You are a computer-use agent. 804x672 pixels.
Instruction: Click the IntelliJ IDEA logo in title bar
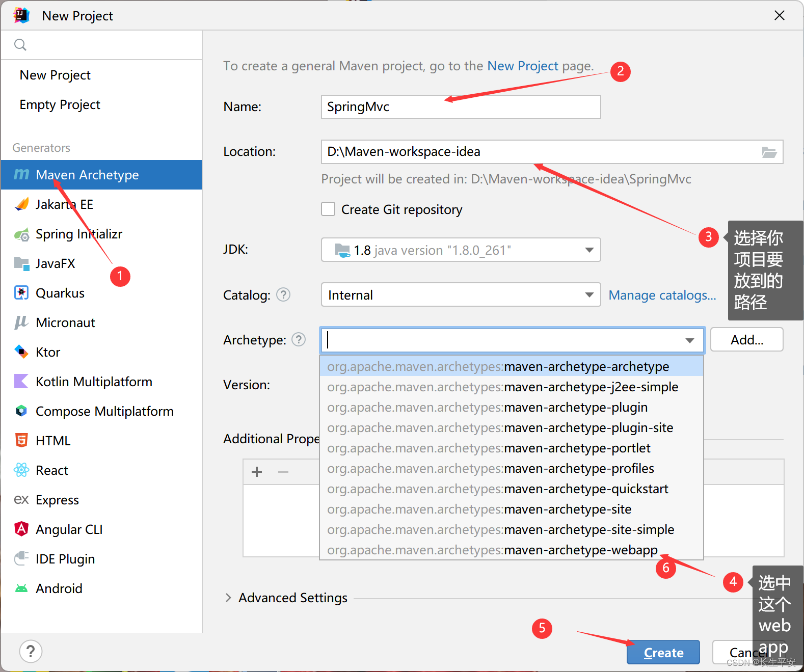[x=21, y=16]
